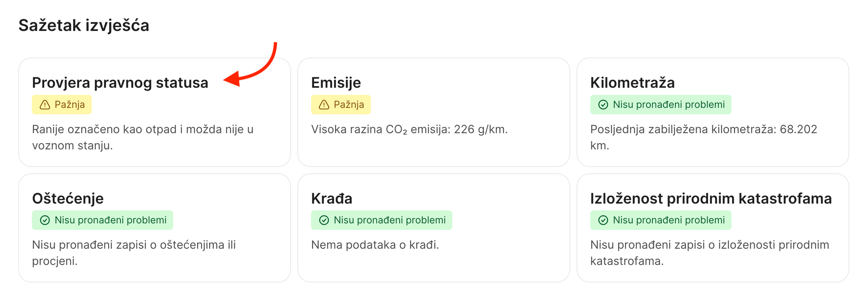Select the Krađa card title
The width and height of the screenshot is (868, 294).
click(x=332, y=198)
